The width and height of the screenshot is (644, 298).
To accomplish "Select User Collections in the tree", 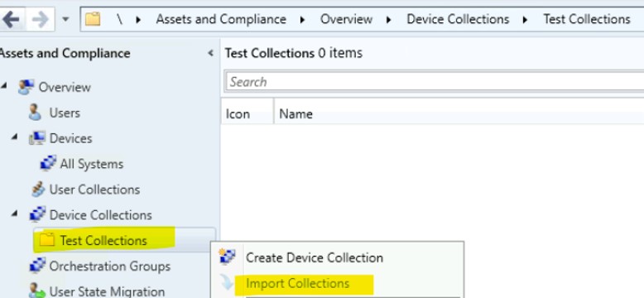I will (x=94, y=190).
